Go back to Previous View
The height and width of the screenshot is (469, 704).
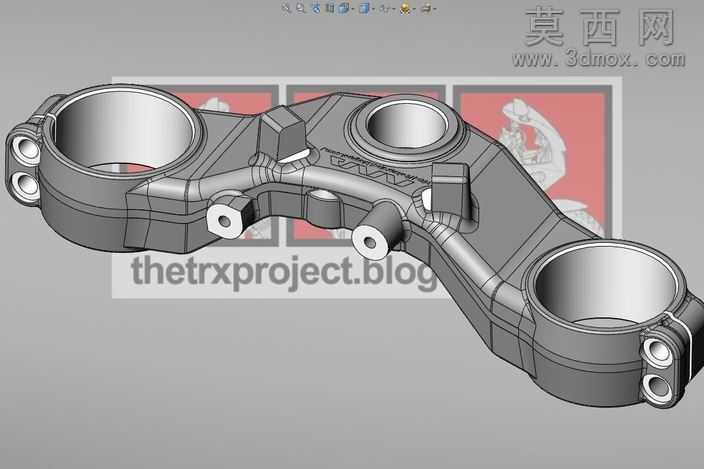(316, 8)
